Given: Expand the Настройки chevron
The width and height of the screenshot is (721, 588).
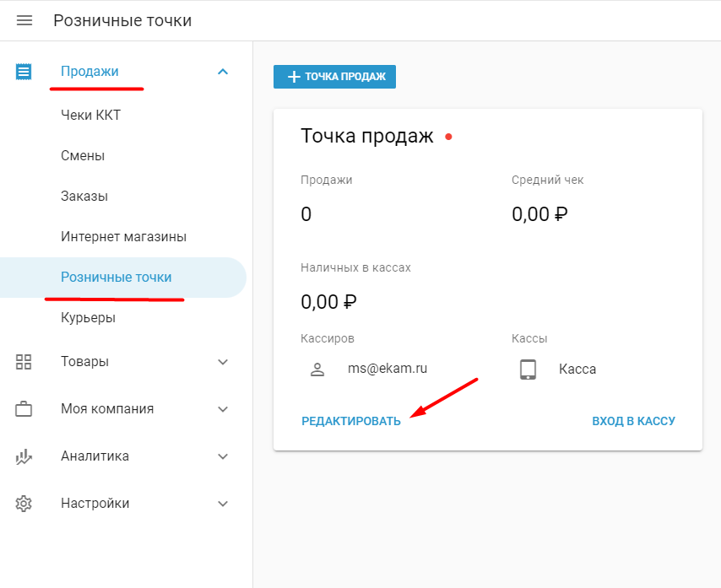Looking at the screenshot, I should pos(223,504).
